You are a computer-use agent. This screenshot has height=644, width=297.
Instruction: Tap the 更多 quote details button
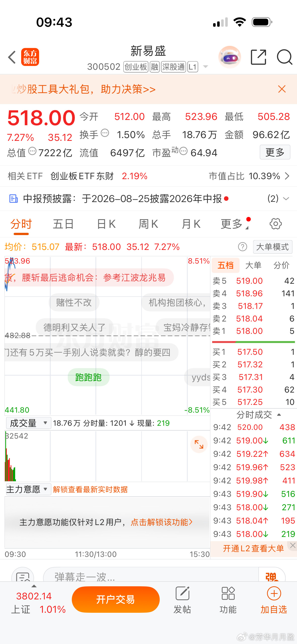pyautogui.click(x=275, y=152)
